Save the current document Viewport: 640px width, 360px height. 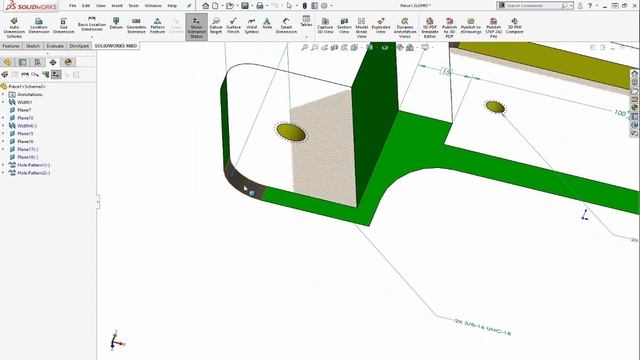coord(245,6)
